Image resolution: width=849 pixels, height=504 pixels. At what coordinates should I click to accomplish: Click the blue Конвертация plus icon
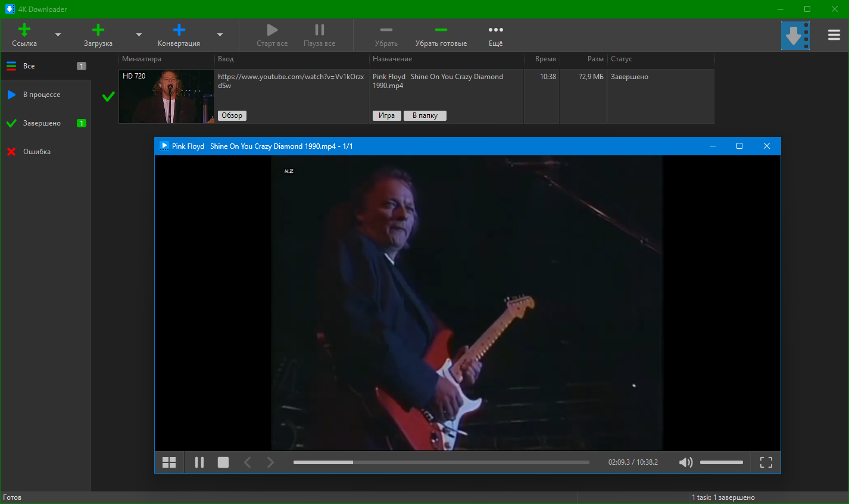(179, 30)
